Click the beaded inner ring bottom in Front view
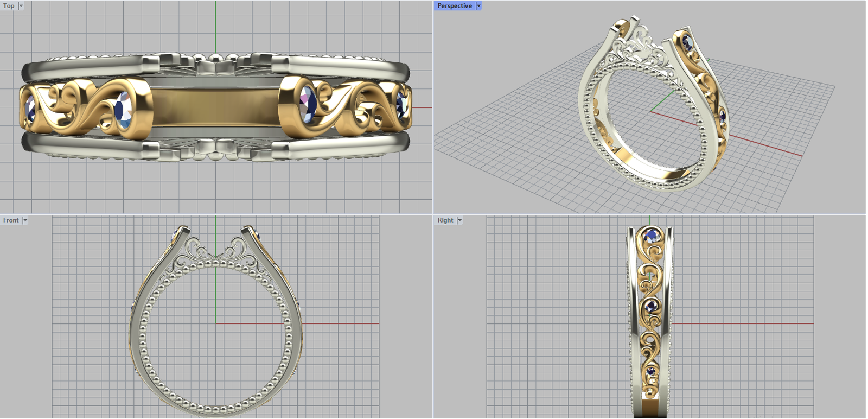Viewport: 868px width, 419px height. point(215,408)
